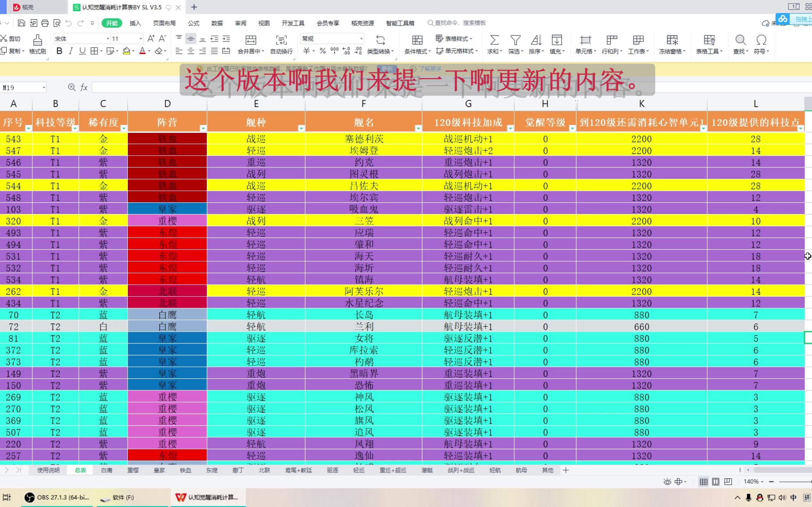Click the AutoSum (求和) icon

click(x=494, y=40)
